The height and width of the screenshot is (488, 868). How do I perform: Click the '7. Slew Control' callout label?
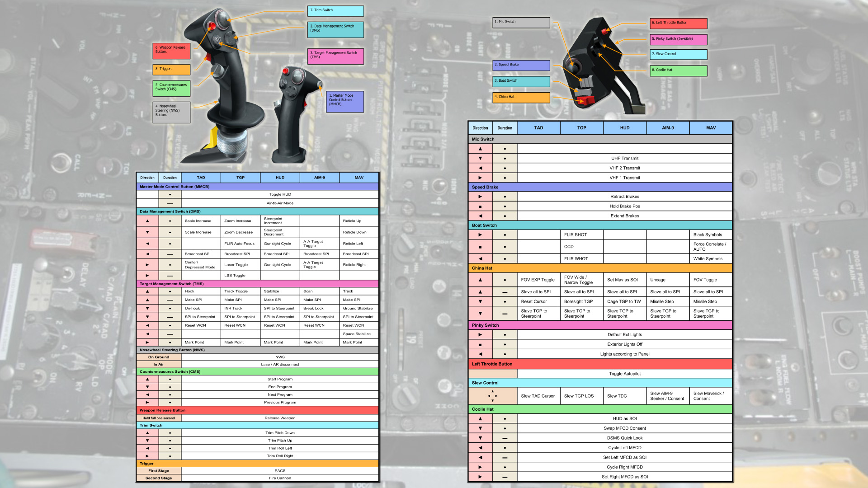[679, 55]
